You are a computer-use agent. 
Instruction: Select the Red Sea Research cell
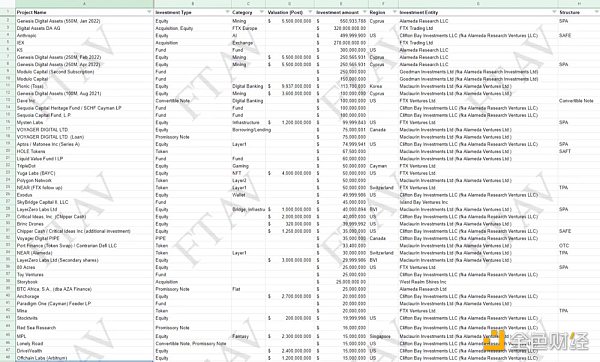[x=85, y=327]
